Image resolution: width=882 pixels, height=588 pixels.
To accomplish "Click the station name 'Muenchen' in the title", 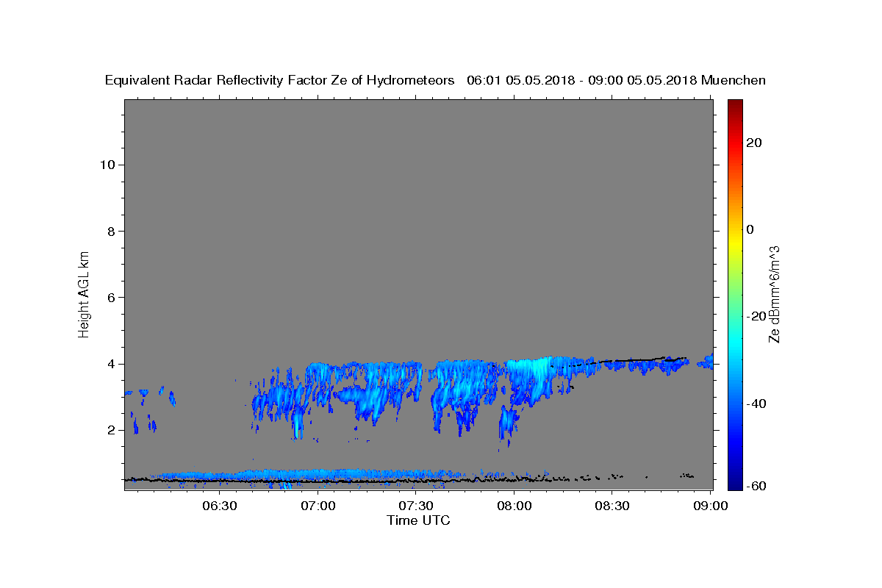I will click(x=734, y=80).
